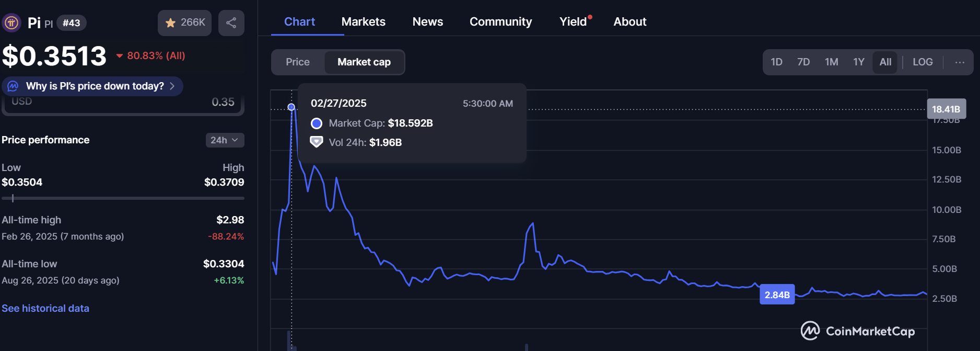This screenshot has height=351, width=980.
Task: Click the Pi coin logo icon
Action: click(x=11, y=23)
